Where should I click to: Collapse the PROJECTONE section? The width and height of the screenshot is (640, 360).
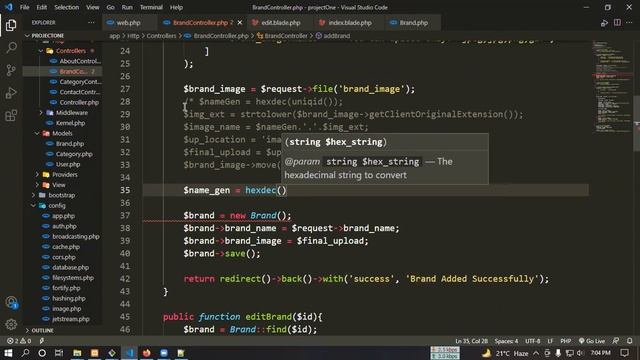47,36
